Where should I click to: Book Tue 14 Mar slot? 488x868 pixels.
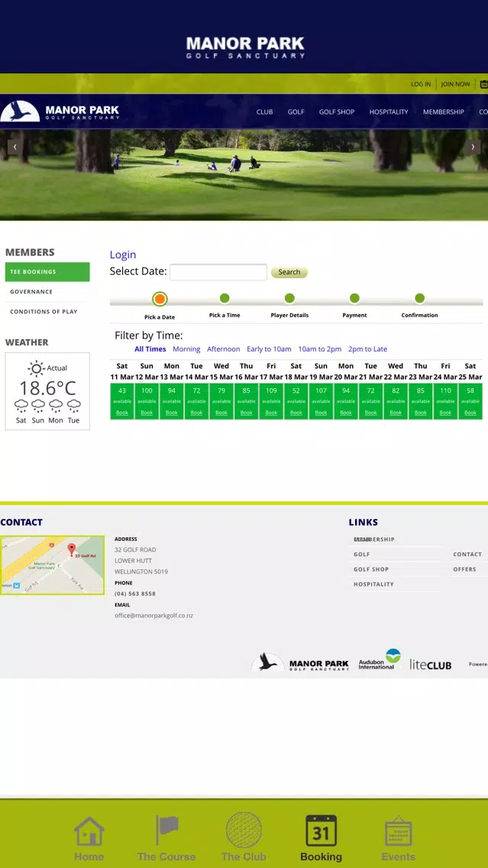click(196, 413)
